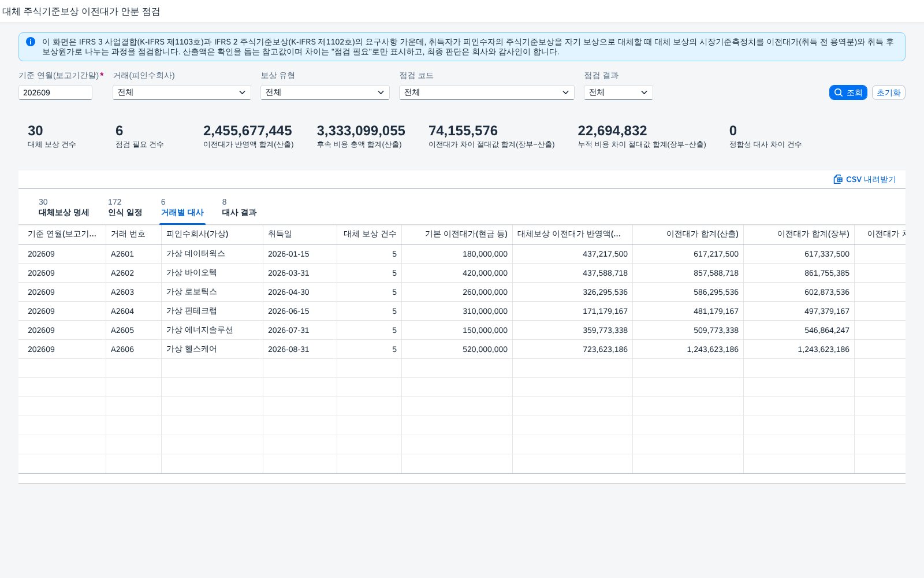This screenshot has width=924, height=578.
Task: Click the 2026-06-15 acquisition date cell
Action: (x=300, y=311)
